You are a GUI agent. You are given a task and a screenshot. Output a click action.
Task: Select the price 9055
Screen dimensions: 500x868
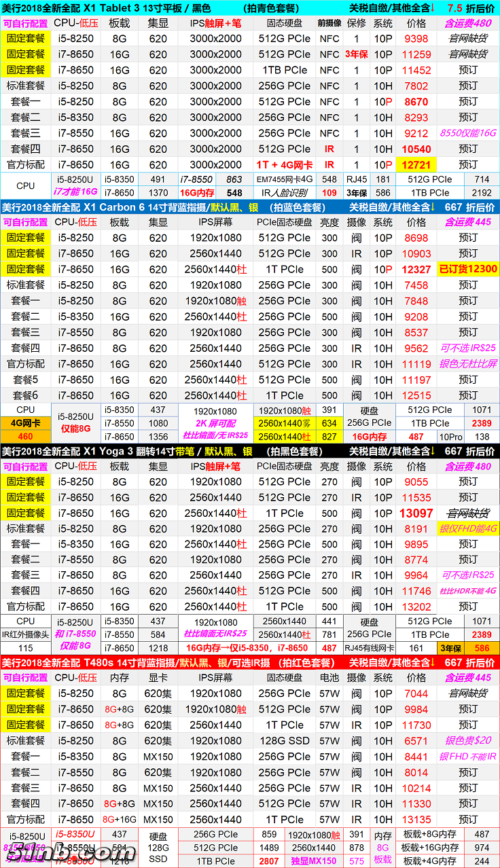416,482
